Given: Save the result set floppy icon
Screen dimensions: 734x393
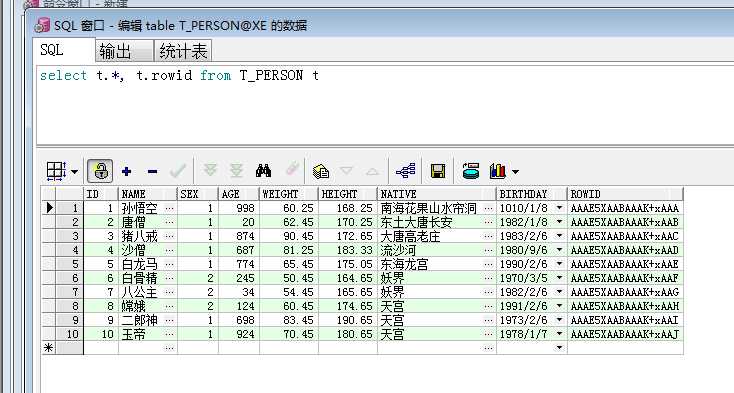Looking at the screenshot, I should [438, 171].
